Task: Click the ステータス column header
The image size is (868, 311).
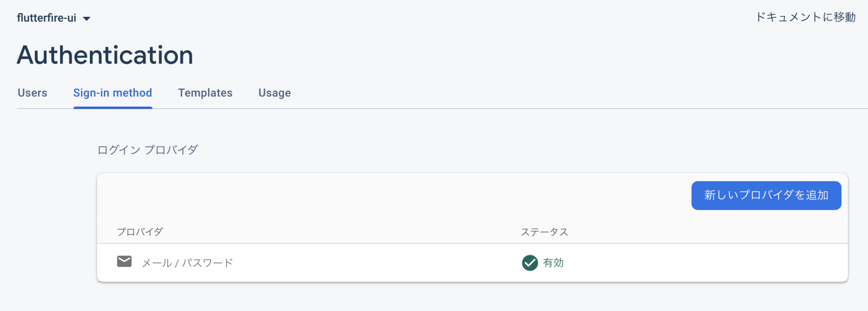Action: point(544,231)
